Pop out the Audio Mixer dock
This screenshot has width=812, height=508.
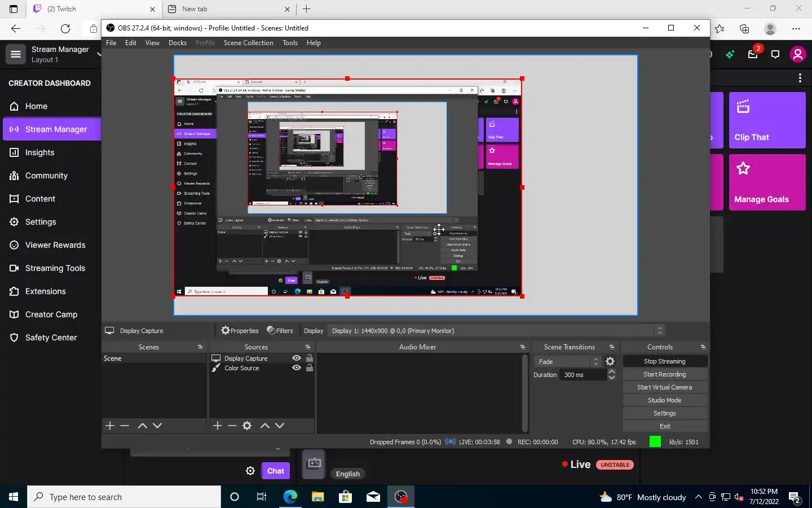(523, 347)
